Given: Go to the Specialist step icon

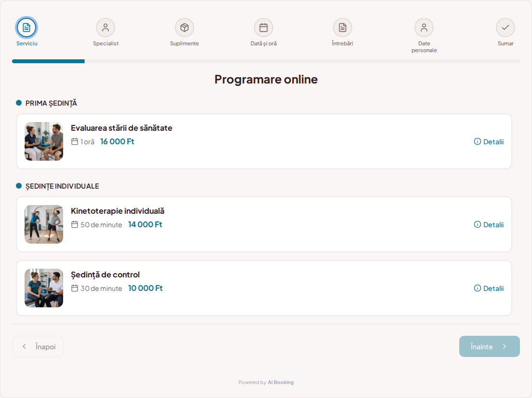Looking at the screenshot, I should [106, 27].
